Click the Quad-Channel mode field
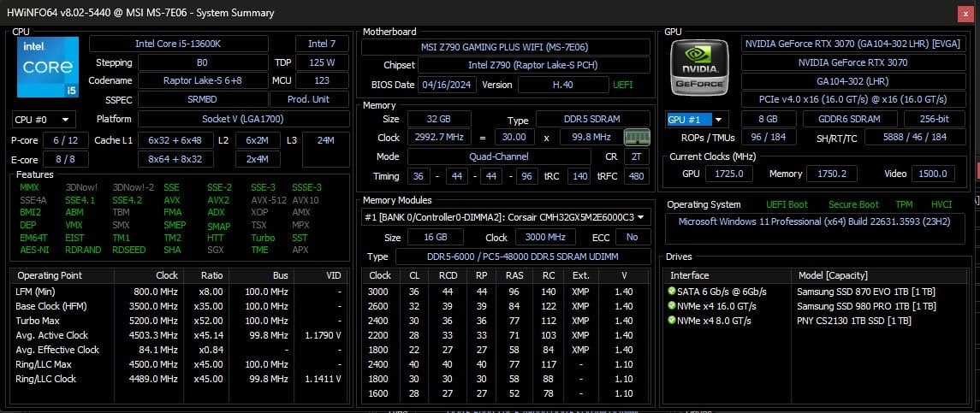 point(499,156)
